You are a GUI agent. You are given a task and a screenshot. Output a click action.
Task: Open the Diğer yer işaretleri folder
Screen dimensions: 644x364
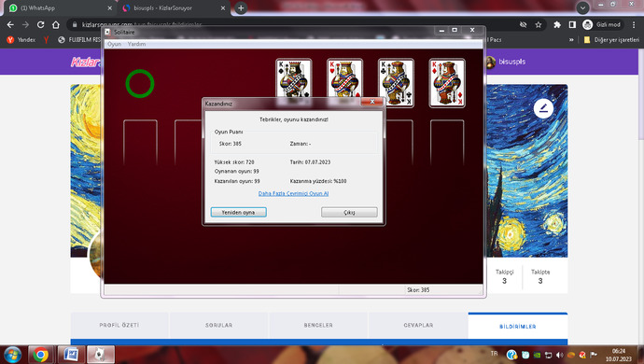pos(611,40)
